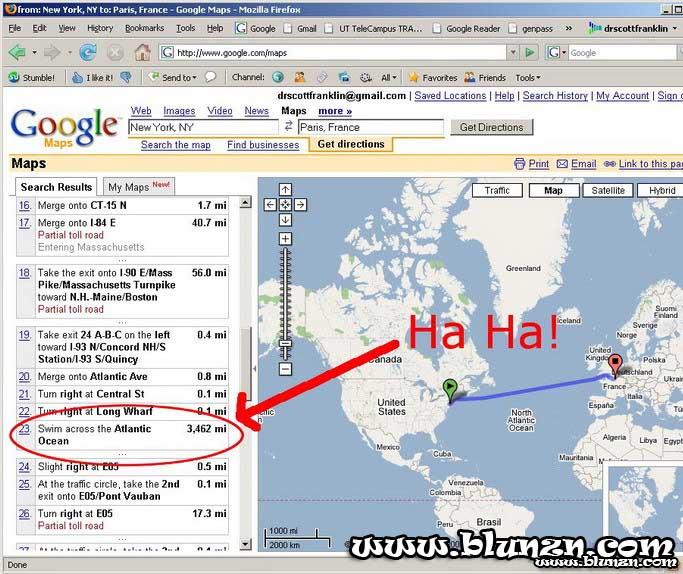Open the My Maps tab
683x574 pixels.
coord(139,187)
